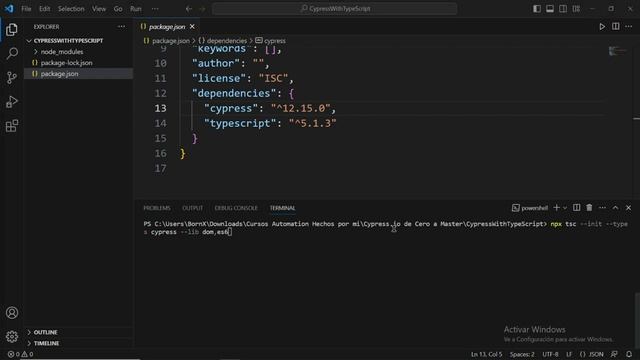Change end of line via LF
This screenshot has height=360, width=640.
click(569, 354)
